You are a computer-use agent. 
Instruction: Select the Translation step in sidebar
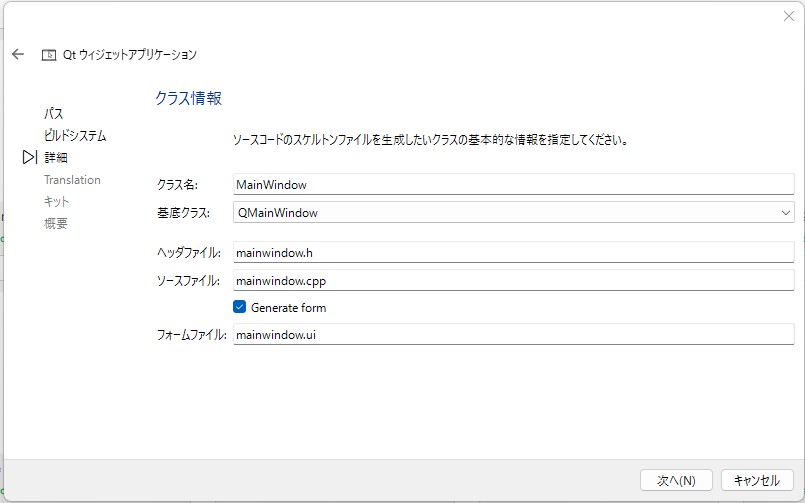click(x=72, y=180)
